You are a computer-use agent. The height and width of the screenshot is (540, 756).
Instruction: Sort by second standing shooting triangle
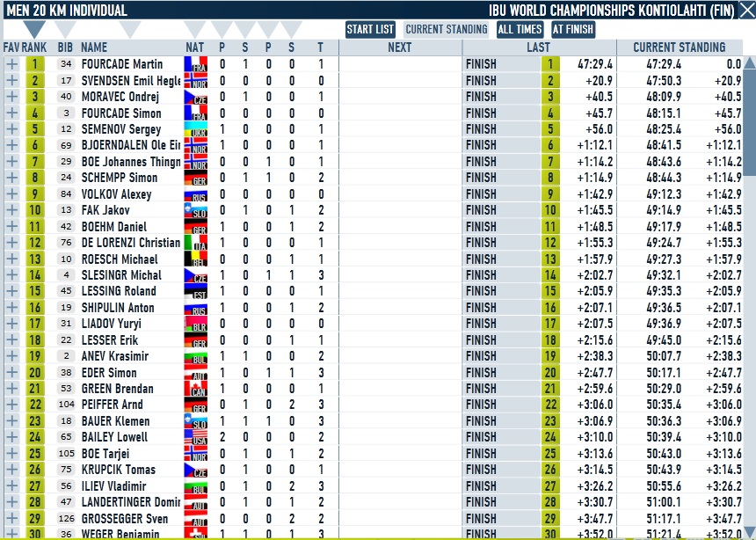[291, 29]
